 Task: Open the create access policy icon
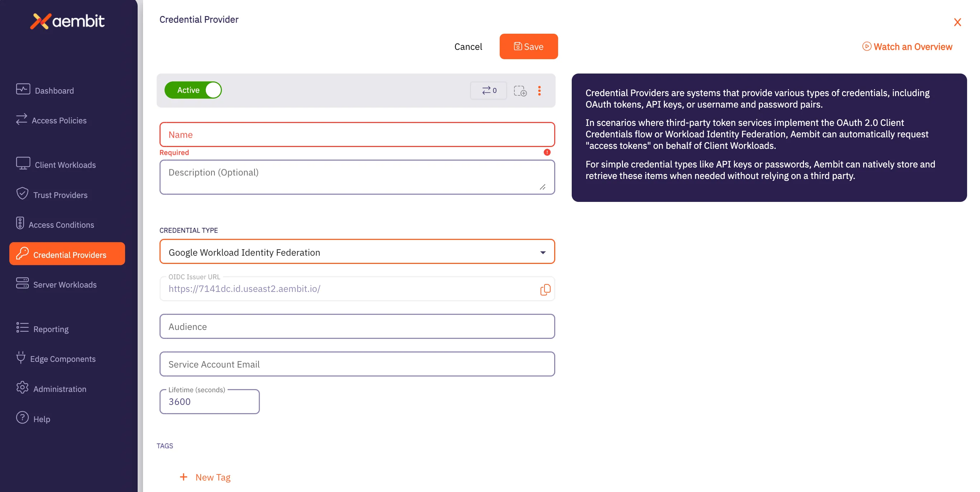pyautogui.click(x=520, y=91)
